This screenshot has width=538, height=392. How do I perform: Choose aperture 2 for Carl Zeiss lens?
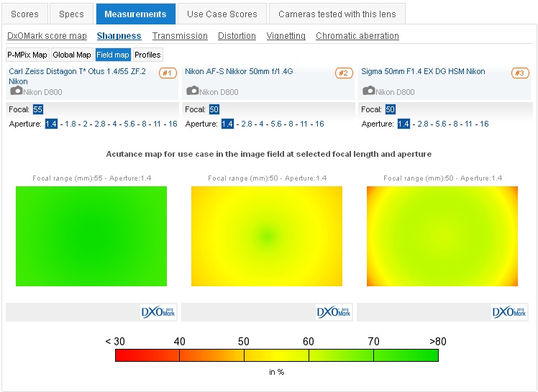pyautogui.click(x=85, y=124)
